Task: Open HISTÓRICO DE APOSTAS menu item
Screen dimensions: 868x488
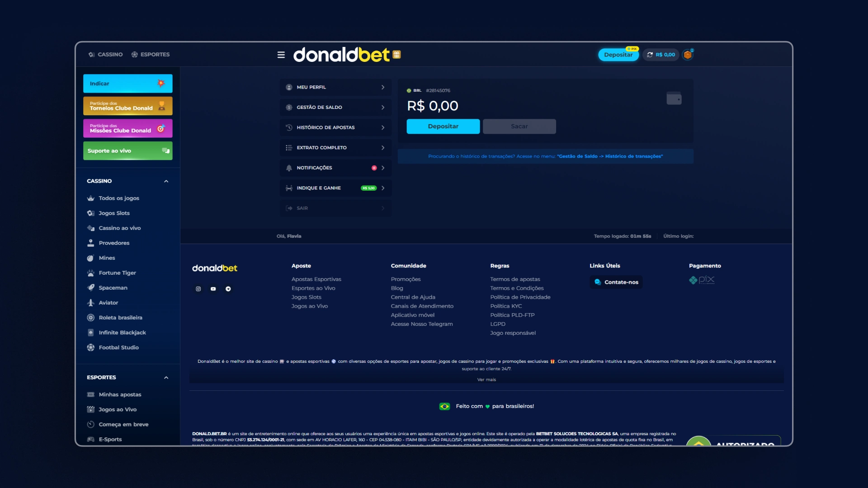Action: (x=335, y=127)
